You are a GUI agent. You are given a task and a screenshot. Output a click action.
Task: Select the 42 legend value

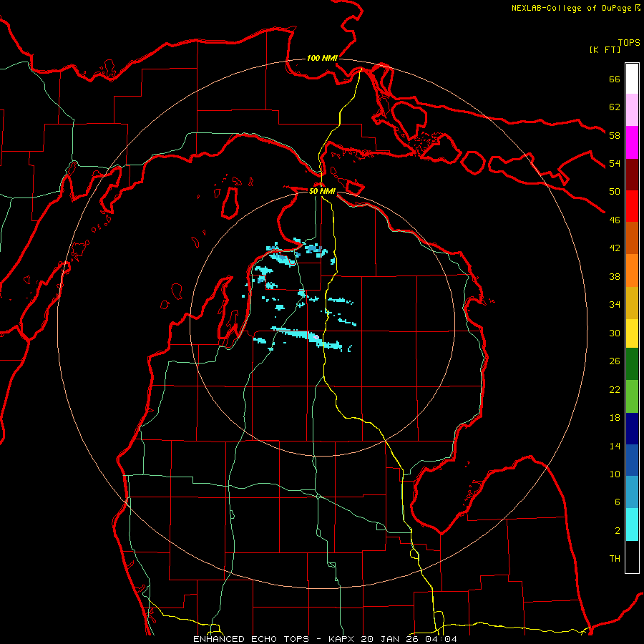click(615, 248)
